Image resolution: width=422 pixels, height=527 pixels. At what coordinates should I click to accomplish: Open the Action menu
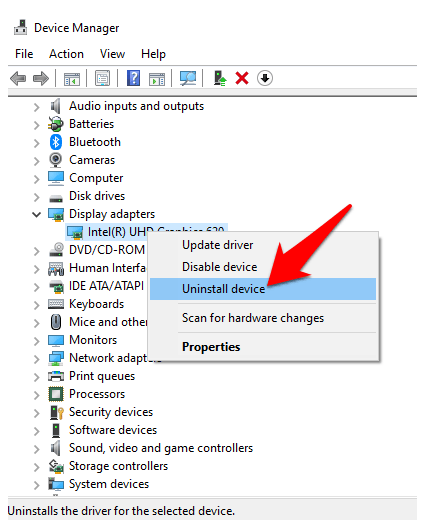coord(66,54)
